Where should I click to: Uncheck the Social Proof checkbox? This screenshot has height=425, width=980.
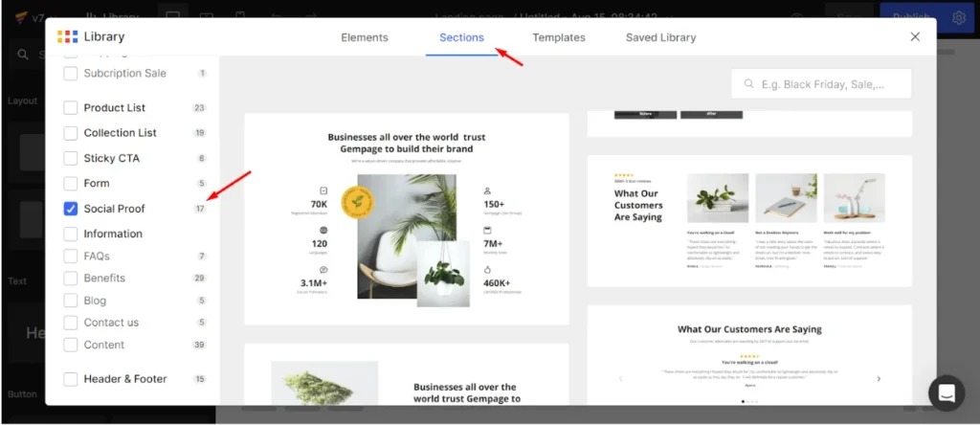coord(71,208)
